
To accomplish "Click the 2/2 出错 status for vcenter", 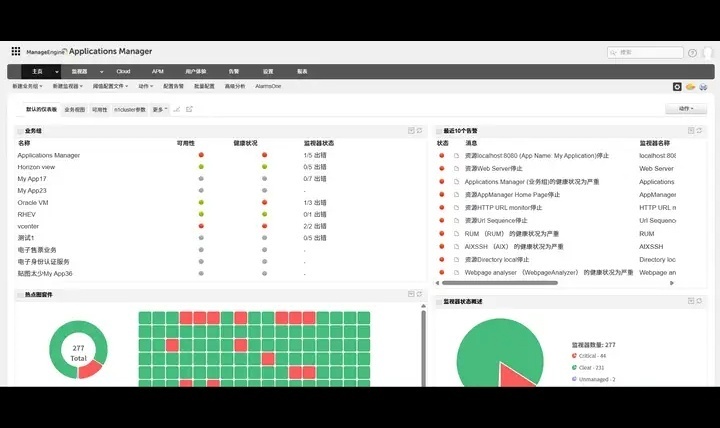I will (315, 226).
